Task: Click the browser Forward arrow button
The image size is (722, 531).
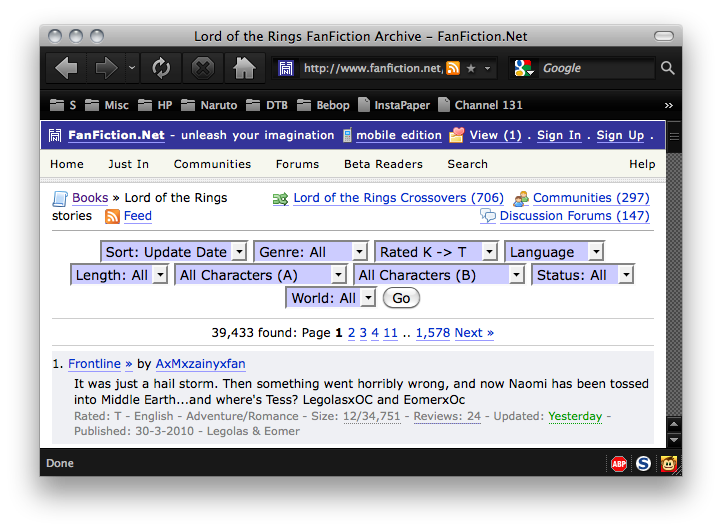Action: pos(106,68)
